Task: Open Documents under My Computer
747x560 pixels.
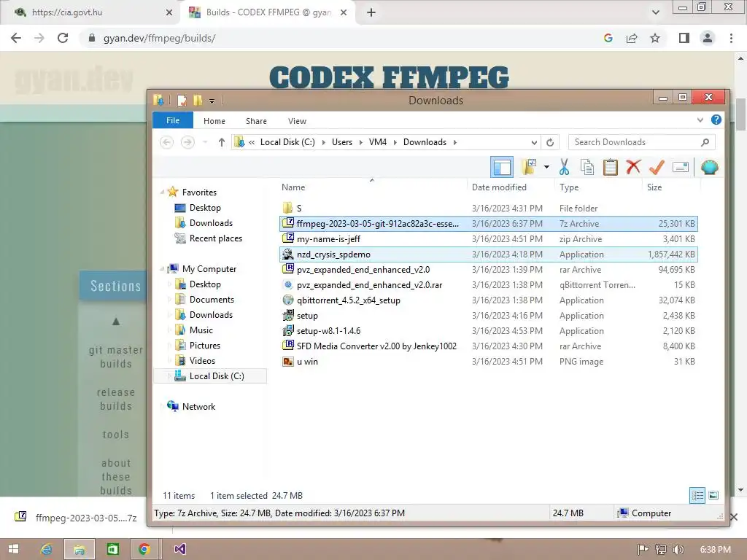Action: point(212,300)
